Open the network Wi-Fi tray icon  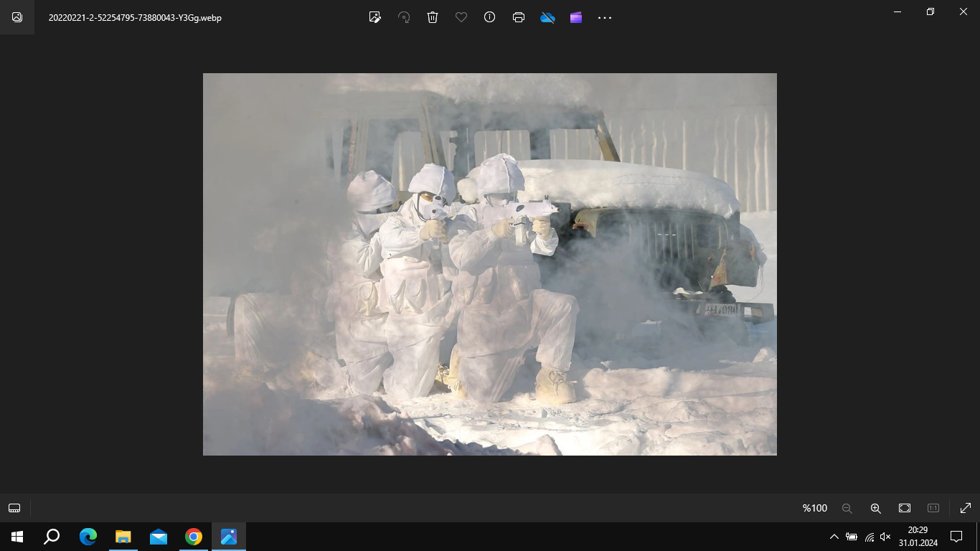[870, 537]
